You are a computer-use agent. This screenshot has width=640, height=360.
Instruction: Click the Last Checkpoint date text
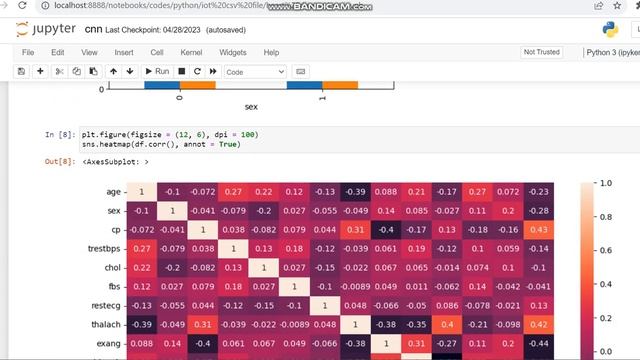click(153, 30)
